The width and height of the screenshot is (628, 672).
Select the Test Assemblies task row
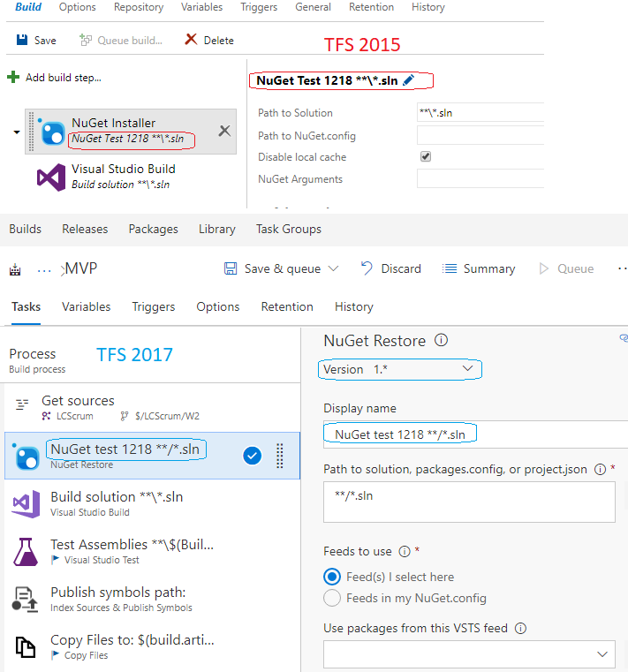coord(152,552)
